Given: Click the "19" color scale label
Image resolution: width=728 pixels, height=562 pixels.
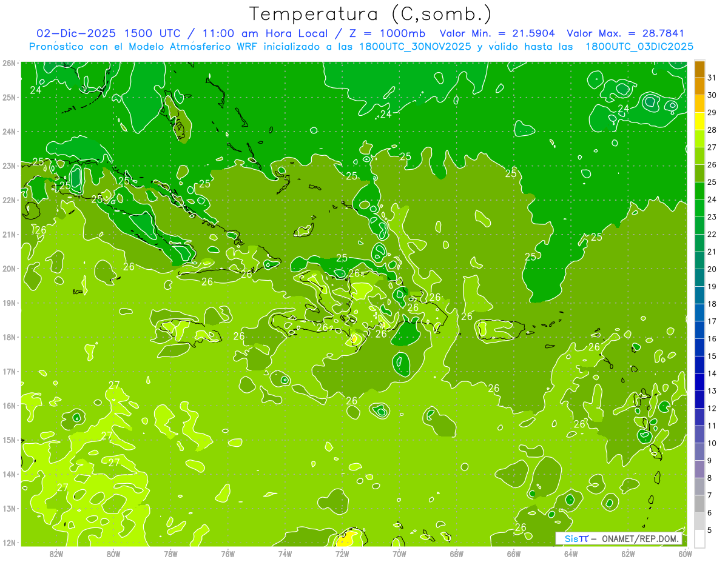Looking at the screenshot, I should pyautogui.click(x=712, y=287).
